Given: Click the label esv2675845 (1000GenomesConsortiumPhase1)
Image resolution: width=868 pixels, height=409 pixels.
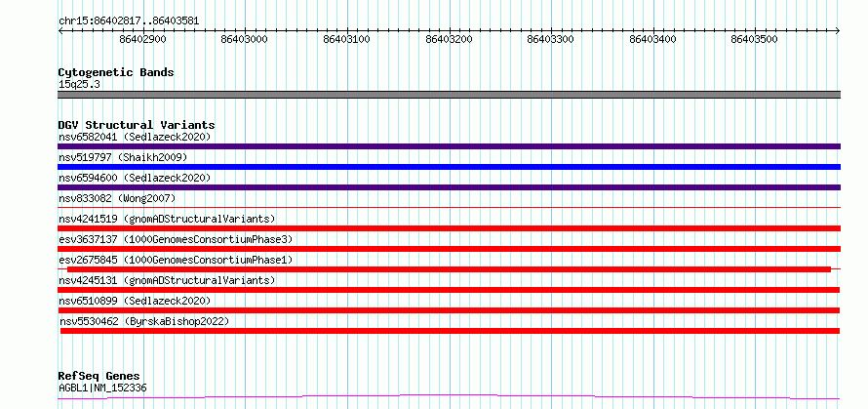Looking at the screenshot, I should click(x=176, y=260).
